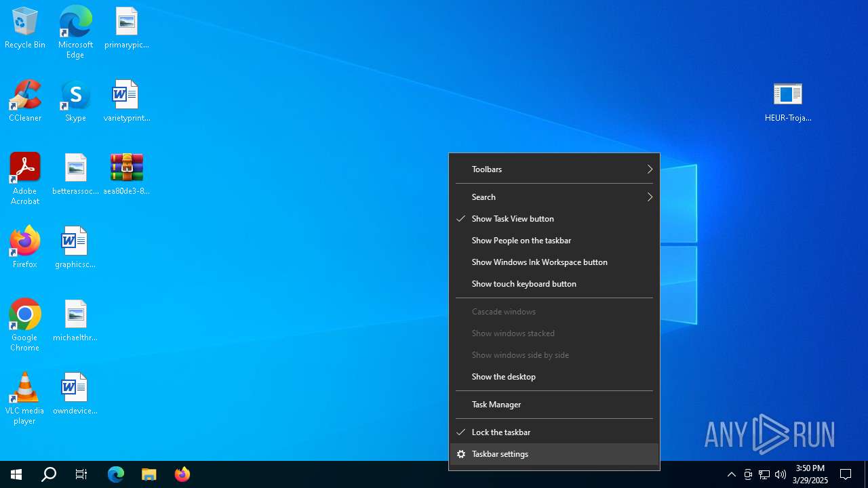Choose Show the desktop menu entry
Viewport: 868px width, 488px height.
click(x=555, y=377)
